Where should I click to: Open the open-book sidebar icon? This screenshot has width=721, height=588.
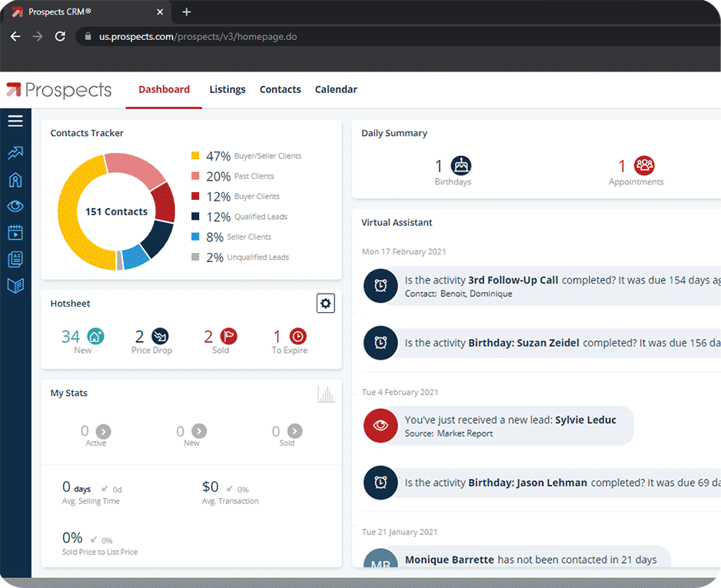[15, 285]
